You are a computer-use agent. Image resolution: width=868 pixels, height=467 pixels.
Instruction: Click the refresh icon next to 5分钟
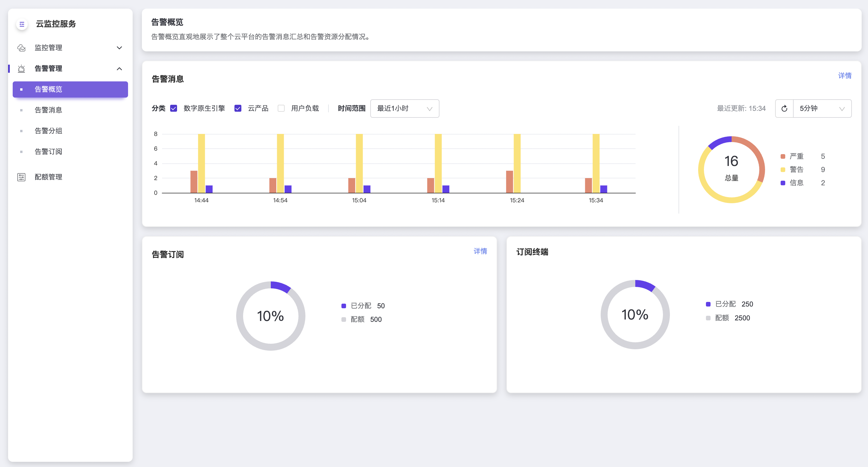point(784,109)
